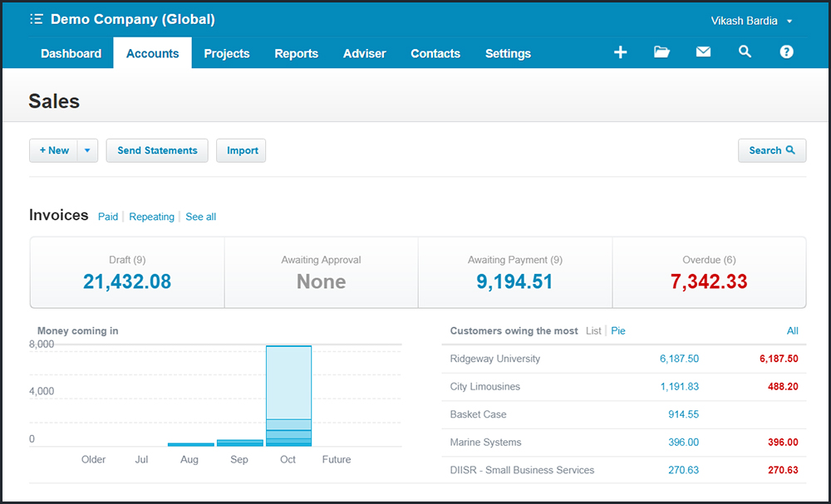The image size is (831, 504).
Task: Click the header search magnifier icon
Action: 745,51
